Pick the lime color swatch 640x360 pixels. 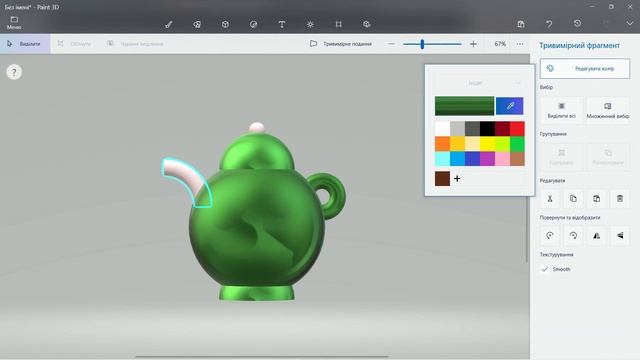click(502, 144)
